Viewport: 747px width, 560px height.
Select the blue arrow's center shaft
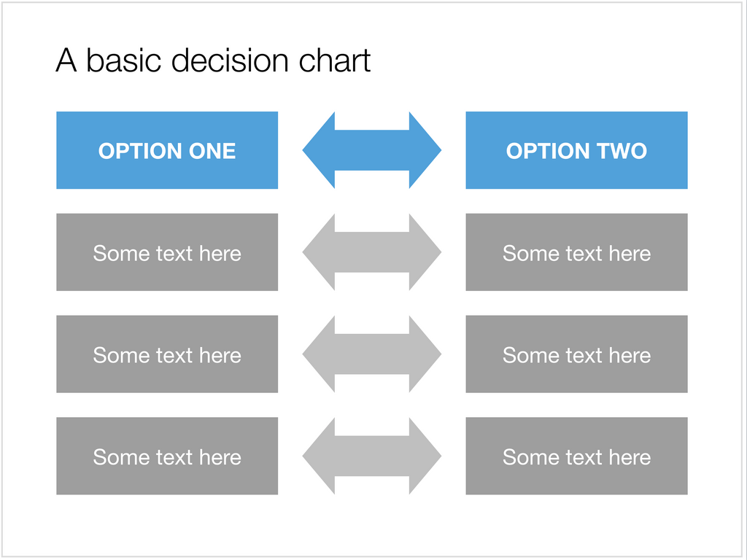click(x=372, y=150)
